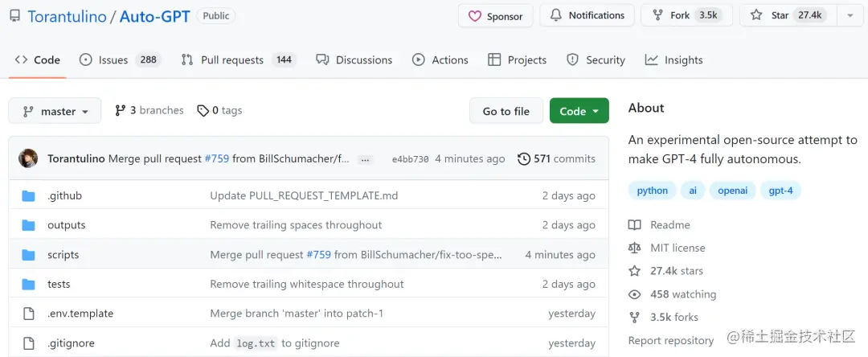The width and height of the screenshot is (868, 357).
Task: Open commit Update PULL_REQUEST_TEMPLATE.md
Action: coord(304,196)
